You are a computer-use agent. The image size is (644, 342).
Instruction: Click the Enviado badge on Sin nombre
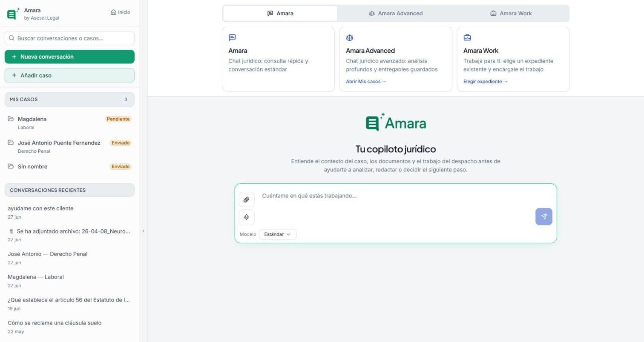click(121, 166)
